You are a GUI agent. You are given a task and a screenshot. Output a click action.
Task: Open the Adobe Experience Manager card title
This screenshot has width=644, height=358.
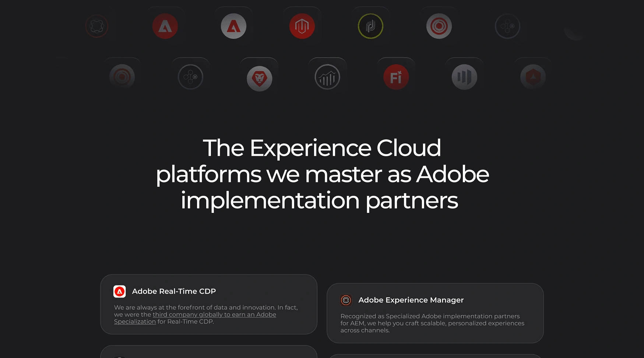point(411,300)
